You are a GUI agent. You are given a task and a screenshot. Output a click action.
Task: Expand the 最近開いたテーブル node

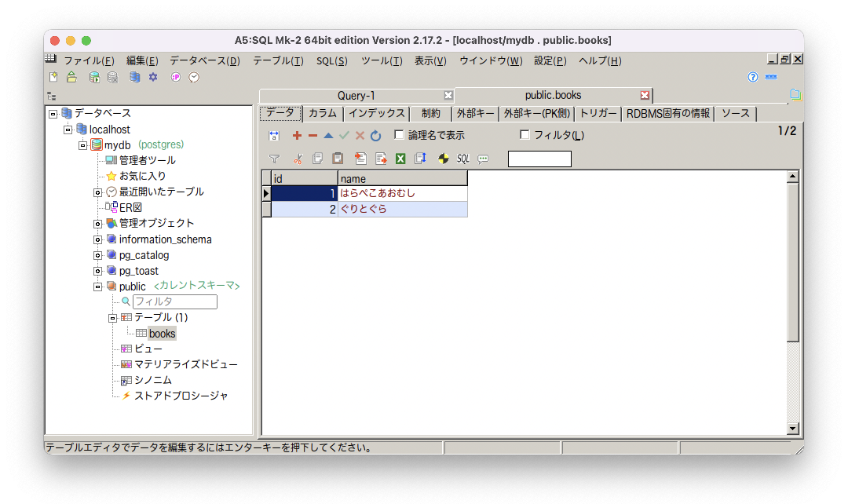pyautogui.click(x=97, y=192)
